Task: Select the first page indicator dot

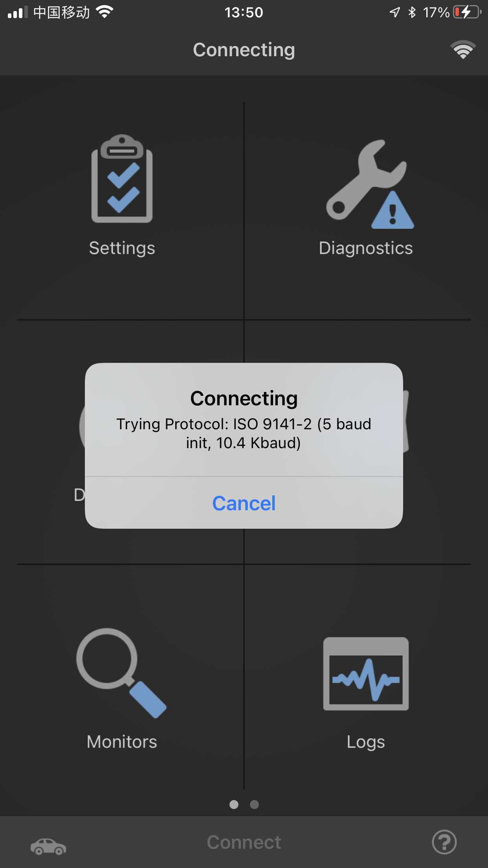Action: click(x=234, y=805)
